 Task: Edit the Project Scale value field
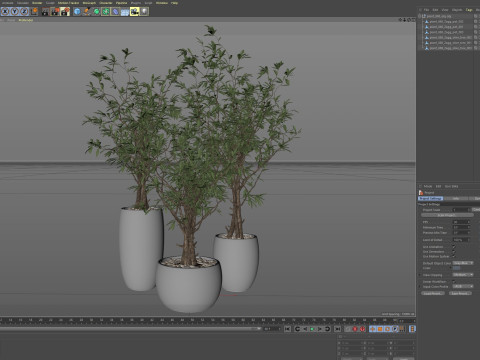point(461,210)
